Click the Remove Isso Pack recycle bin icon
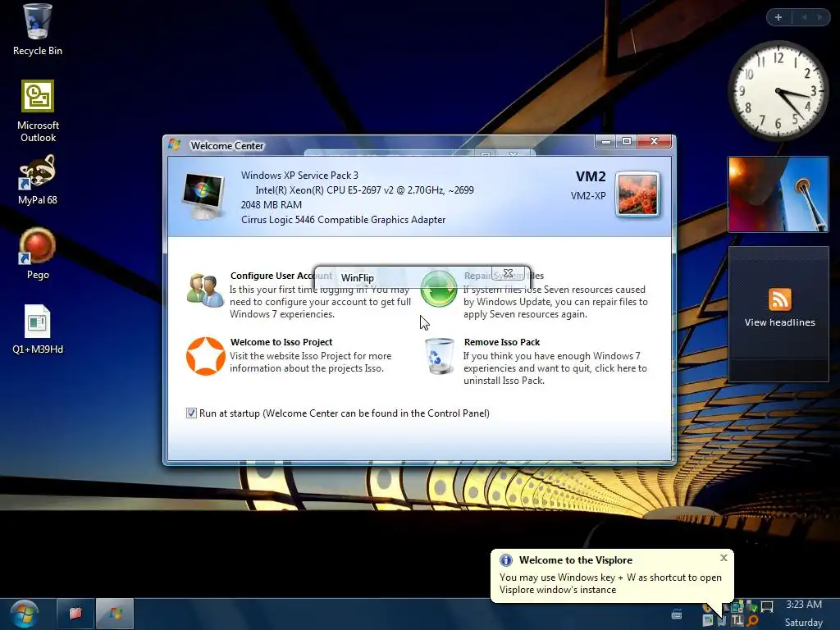 [x=440, y=356]
